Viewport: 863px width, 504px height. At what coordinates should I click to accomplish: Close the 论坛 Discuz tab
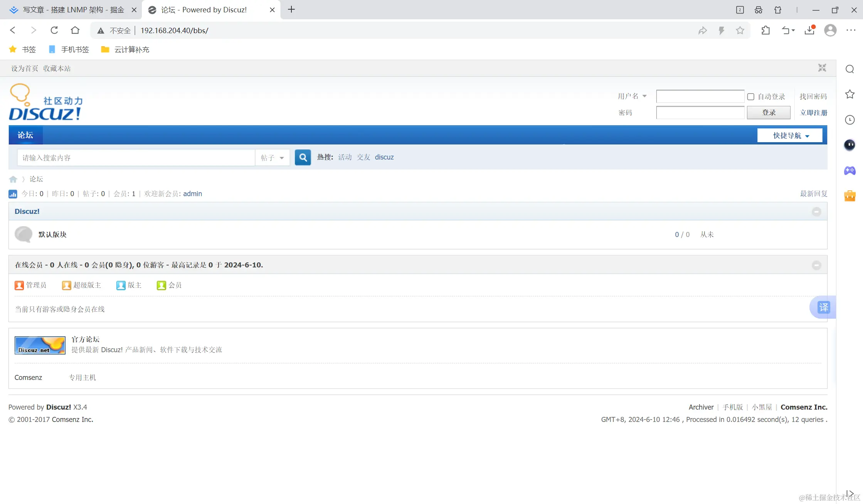point(272,10)
